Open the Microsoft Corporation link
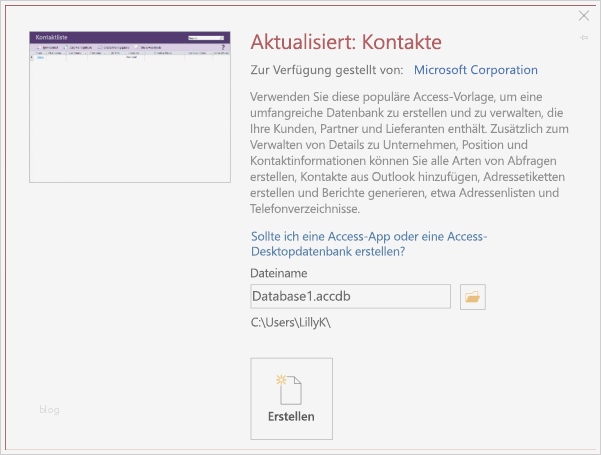This screenshot has height=455, width=601. tap(476, 70)
